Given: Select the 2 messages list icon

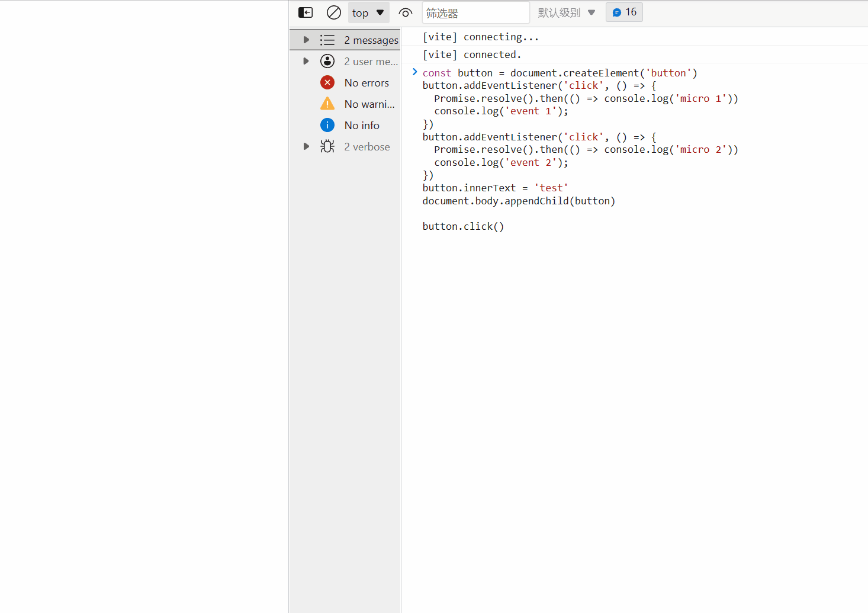Looking at the screenshot, I should [327, 40].
